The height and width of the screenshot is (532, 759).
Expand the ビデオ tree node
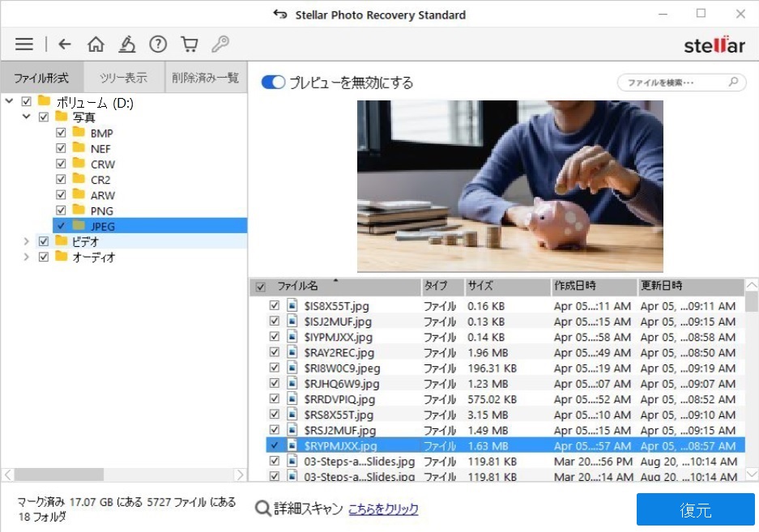(x=26, y=240)
